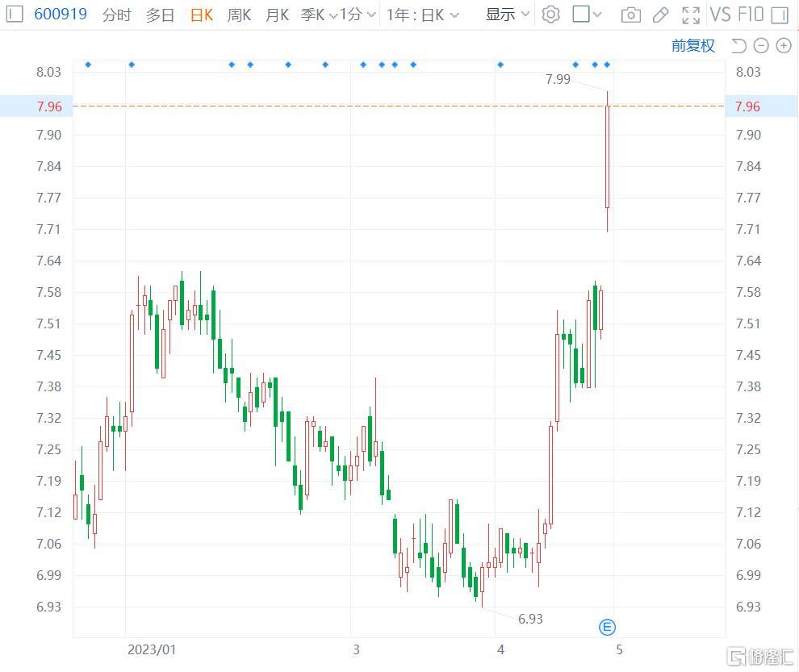Open the 1年 : 日K range dropdown
Viewport: 799px width, 672px height.
[422, 15]
